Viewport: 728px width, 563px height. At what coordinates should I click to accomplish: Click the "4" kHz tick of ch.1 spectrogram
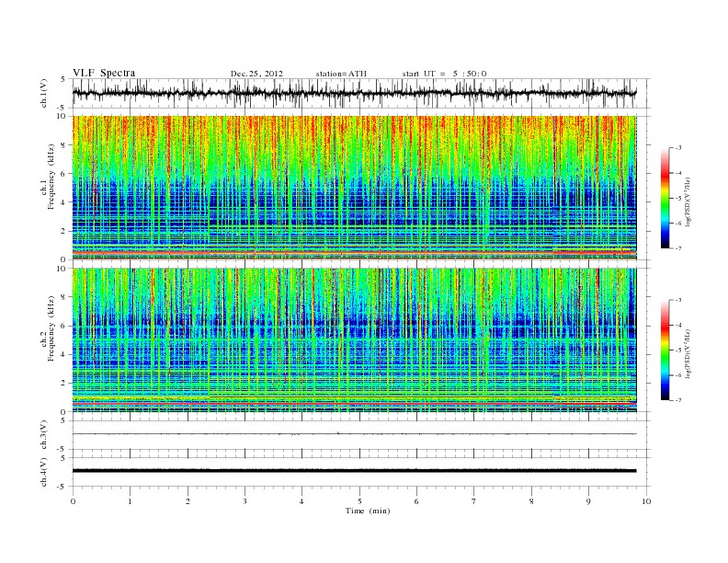click(x=63, y=202)
